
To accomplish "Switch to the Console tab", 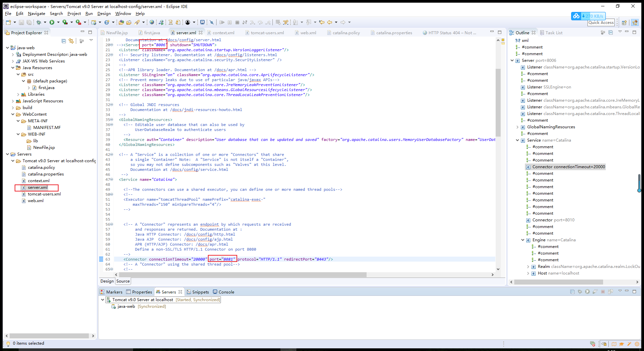I will tap(224, 292).
